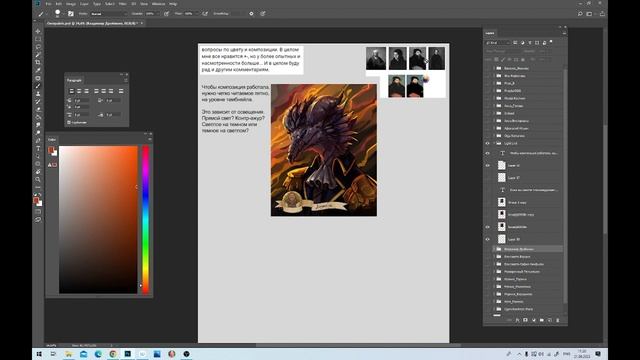
Task: Select the Hand tool
Action: [x=38, y=171]
